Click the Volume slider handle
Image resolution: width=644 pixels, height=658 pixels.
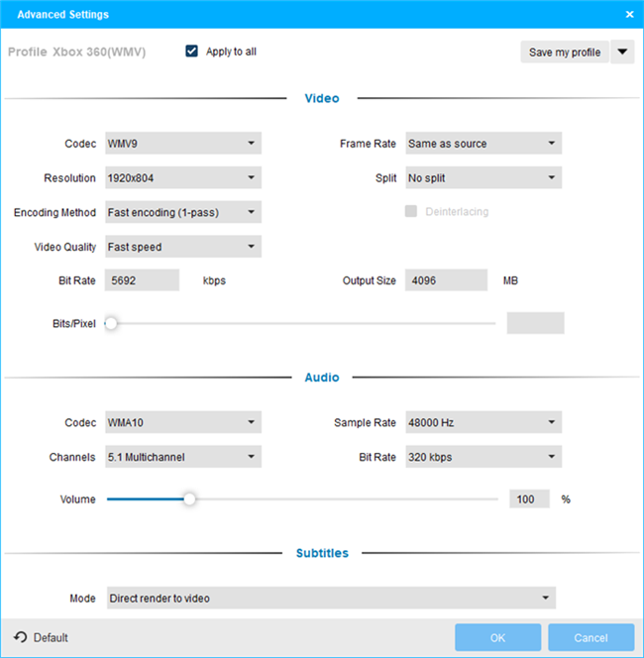pos(189,499)
